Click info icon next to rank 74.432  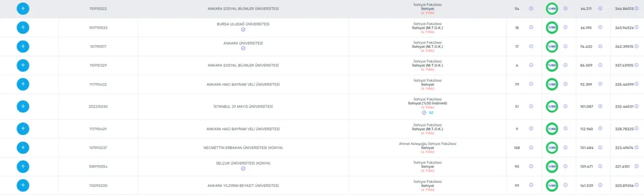coord(600,46)
